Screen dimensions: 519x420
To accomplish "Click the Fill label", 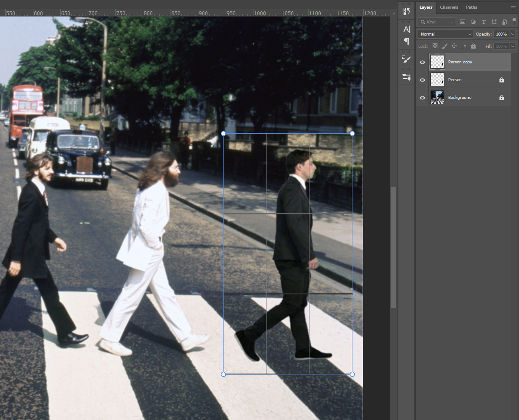I will click(x=489, y=46).
